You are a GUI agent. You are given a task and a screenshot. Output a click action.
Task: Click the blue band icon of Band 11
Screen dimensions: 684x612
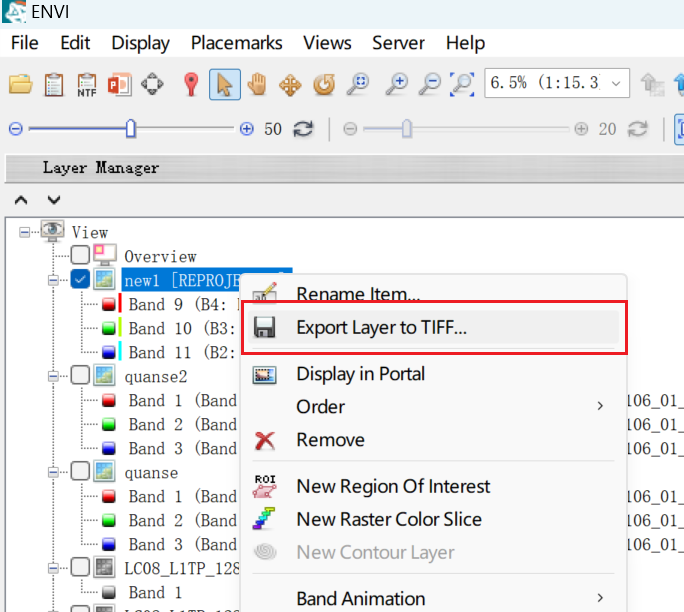pos(109,352)
